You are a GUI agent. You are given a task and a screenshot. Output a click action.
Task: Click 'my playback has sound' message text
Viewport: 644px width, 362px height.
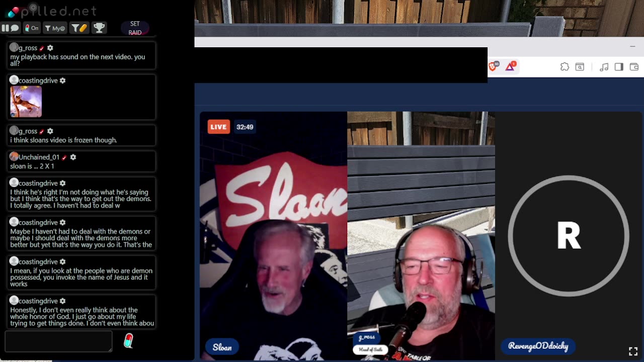(77, 60)
